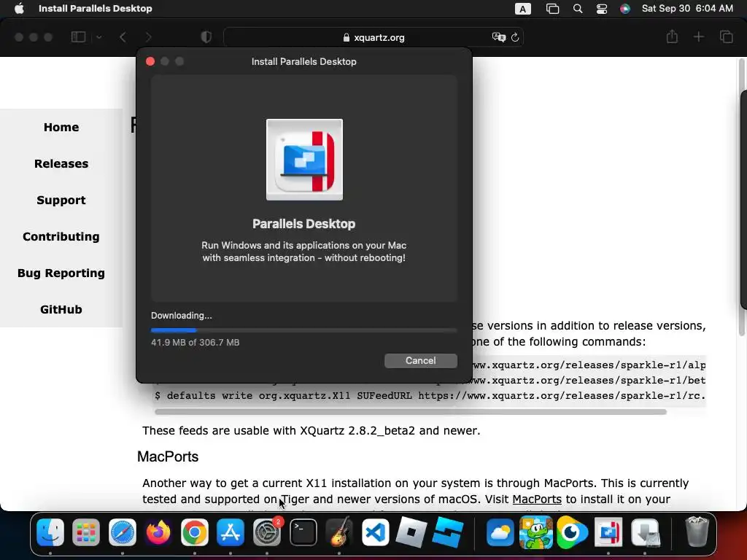Screen dimensions: 747x560
Task: Open Safari from the Dock
Action: tap(123, 532)
